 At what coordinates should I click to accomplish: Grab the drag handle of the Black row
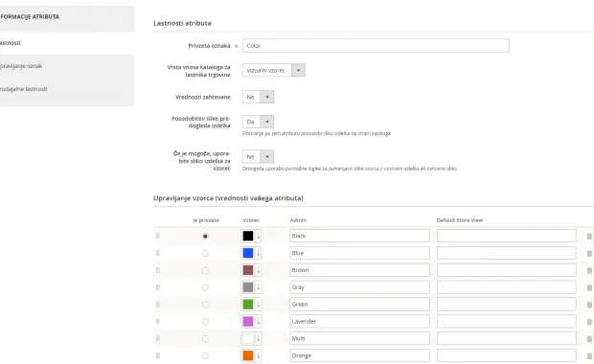point(158,236)
